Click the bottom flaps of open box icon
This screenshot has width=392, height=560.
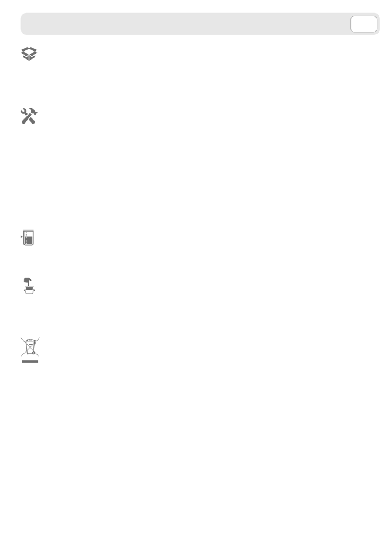[29, 58]
